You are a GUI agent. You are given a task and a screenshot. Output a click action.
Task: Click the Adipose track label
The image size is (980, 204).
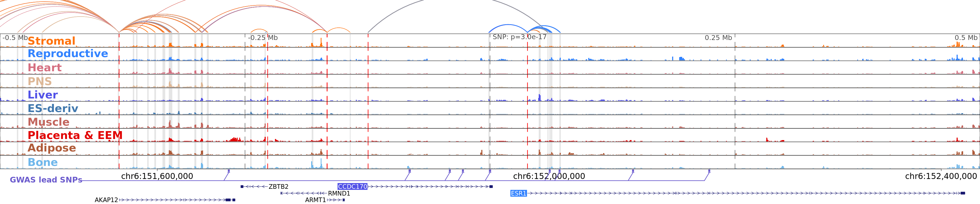[x=52, y=148]
